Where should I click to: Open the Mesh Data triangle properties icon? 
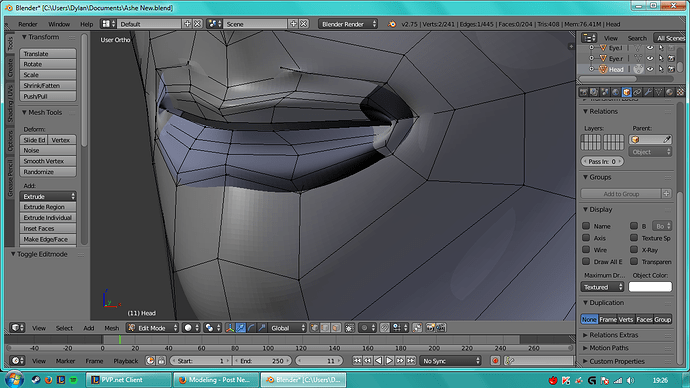coord(659,92)
